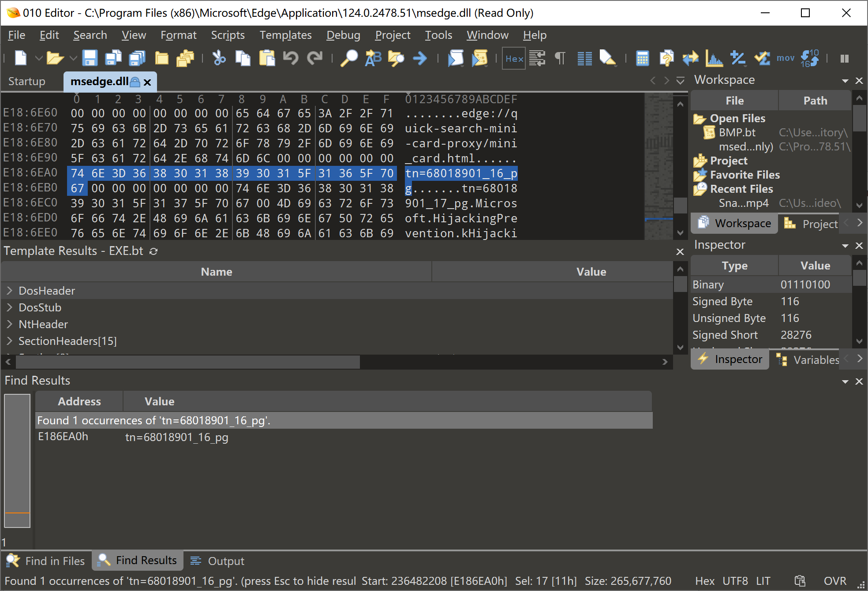
Task: Expand the DosHeader tree node
Action: click(9, 291)
